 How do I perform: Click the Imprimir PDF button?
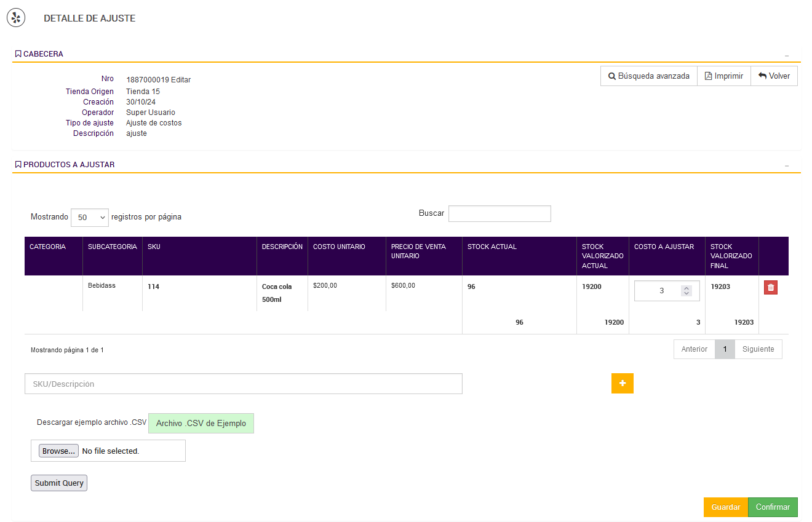(x=723, y=76)
